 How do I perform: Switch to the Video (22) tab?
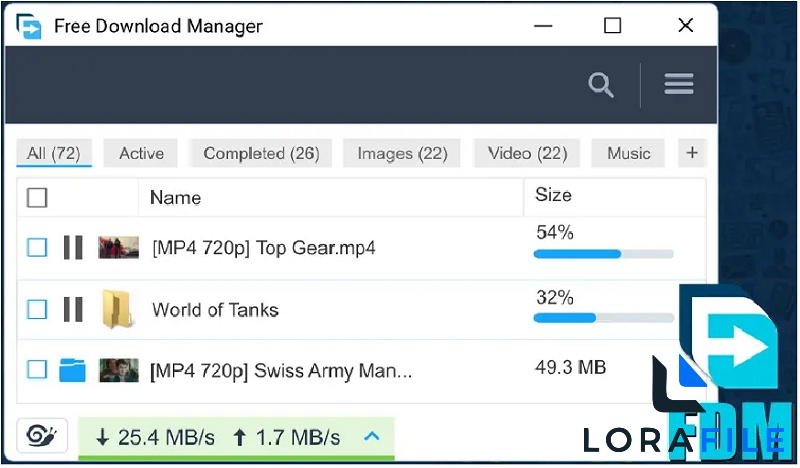(x=527, y=153)
